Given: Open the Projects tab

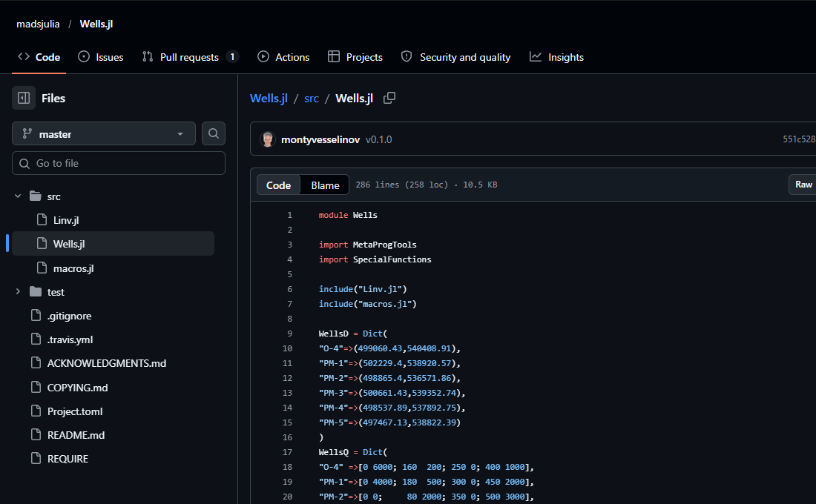Looking at the screenshot, I should tap(355, 57).
